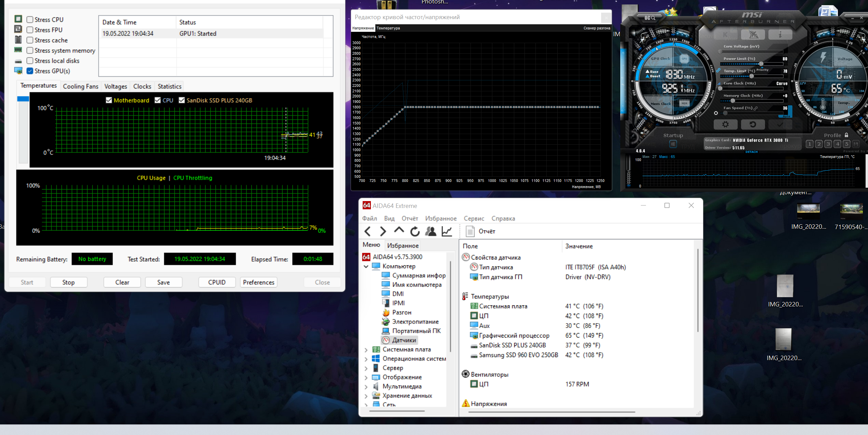Screen dimensions: 868x435
Task: Open MSI Afterburner settings gear button
Action: 725,124
